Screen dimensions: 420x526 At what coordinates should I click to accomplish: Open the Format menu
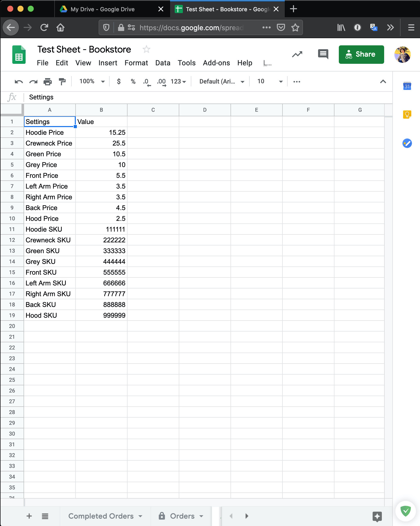coord(136,63)
